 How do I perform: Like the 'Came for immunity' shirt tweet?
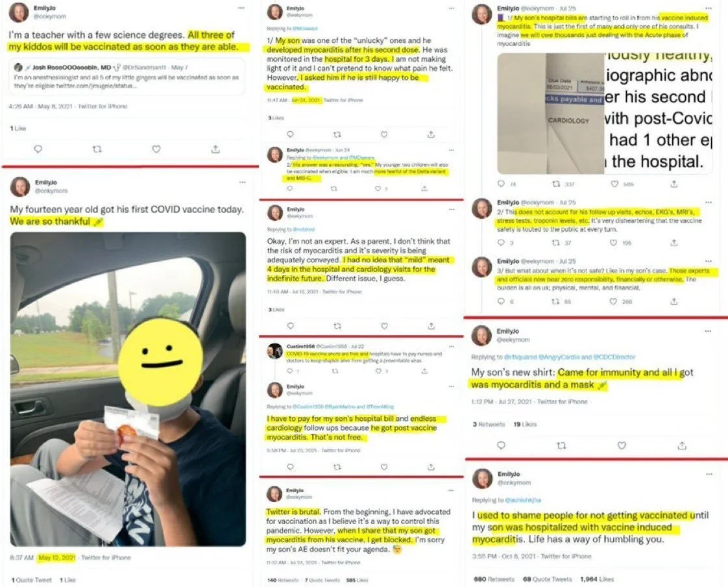point(622,445)
